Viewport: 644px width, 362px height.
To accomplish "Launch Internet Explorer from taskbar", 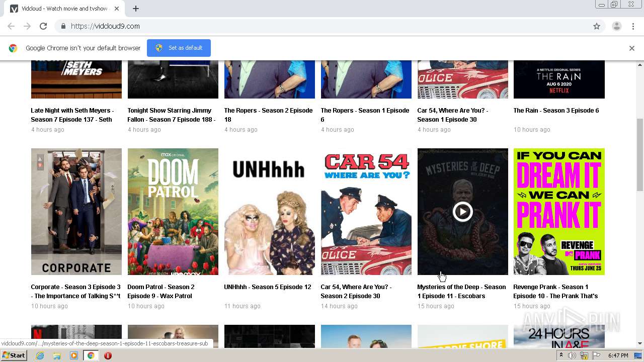I will click(x=40, y=355).
